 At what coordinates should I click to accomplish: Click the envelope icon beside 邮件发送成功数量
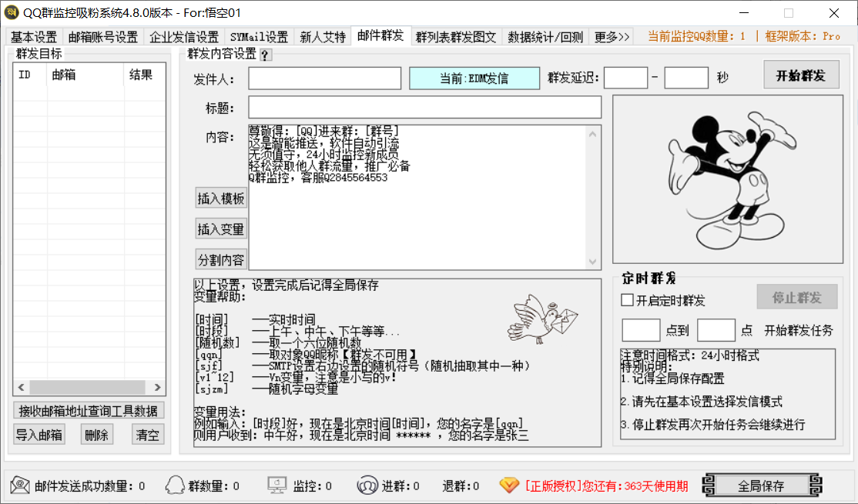pos(20,485)
